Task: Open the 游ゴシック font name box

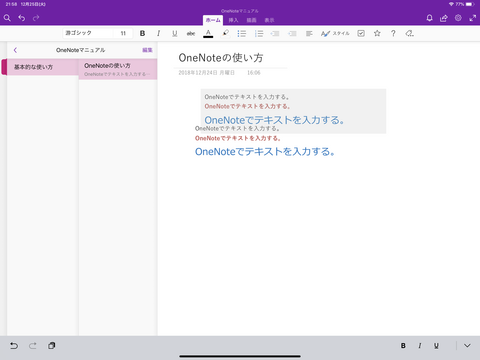Action: click(x=87, y=33)
